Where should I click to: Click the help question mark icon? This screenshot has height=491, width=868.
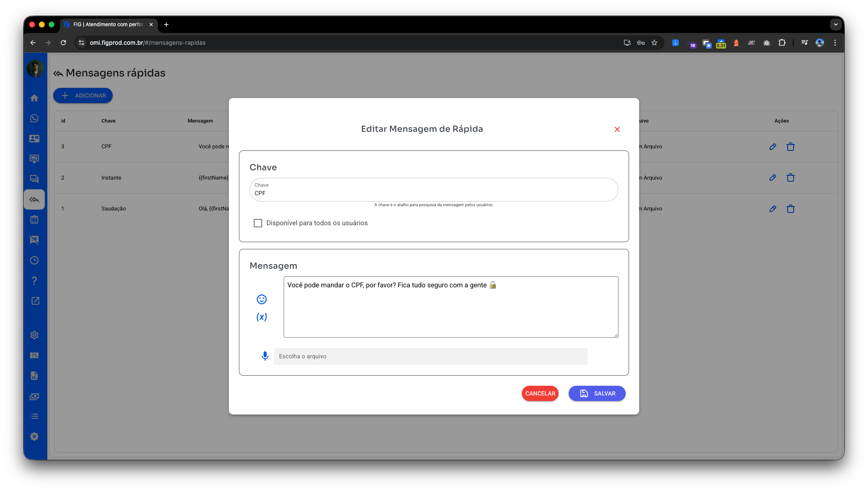pos(35,281)
